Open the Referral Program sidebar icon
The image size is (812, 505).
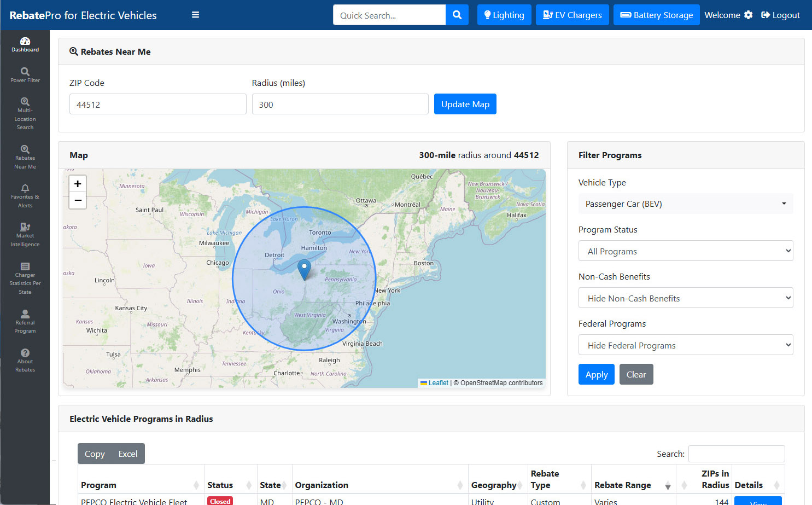(x=25, y=314)
